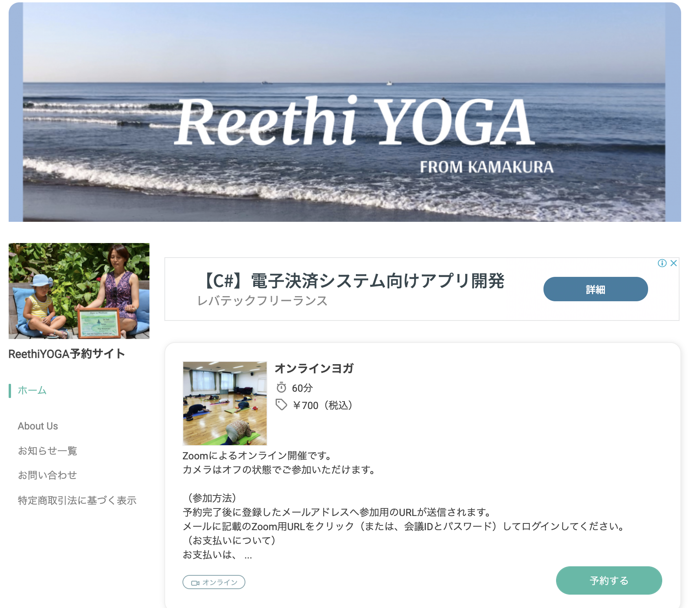
Task: Open the About Us page
Action: pyautogui.click(x=38, y=426)
